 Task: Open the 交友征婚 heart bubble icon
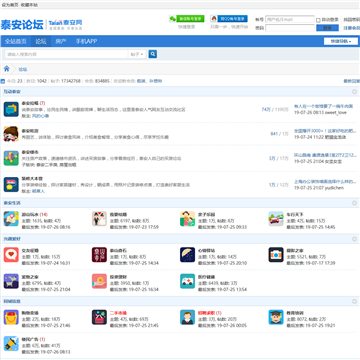(11, 255)
